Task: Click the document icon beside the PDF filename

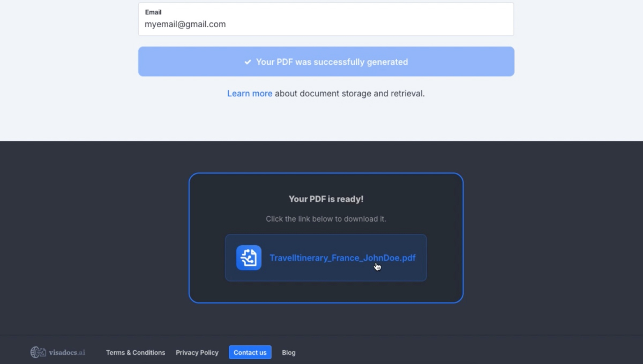Action: [249, 257]
